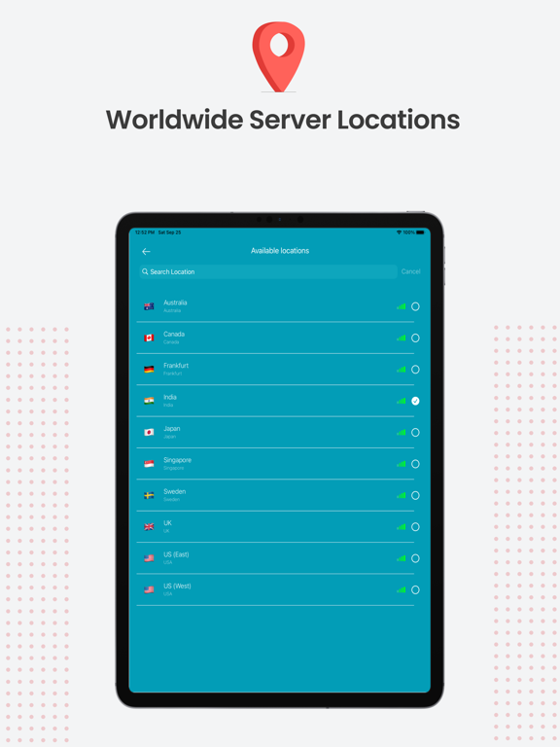This screenshot has height=747, width=560.
Task: Click India signal strength bars
Action: click(401, 401)
